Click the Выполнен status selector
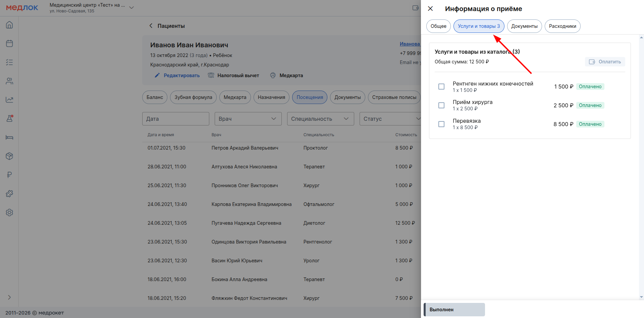 (454, 310)
